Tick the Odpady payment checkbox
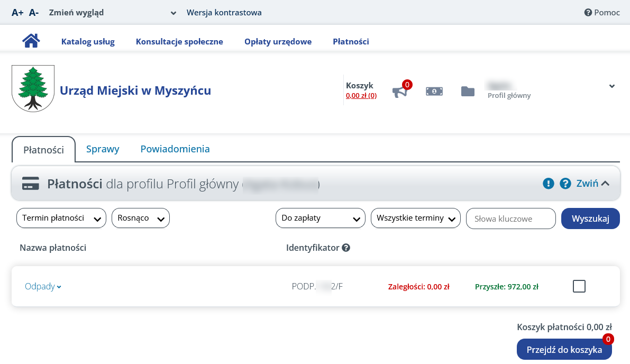The width and height of the screenshot is (630, 364). (x=579, y=286)
